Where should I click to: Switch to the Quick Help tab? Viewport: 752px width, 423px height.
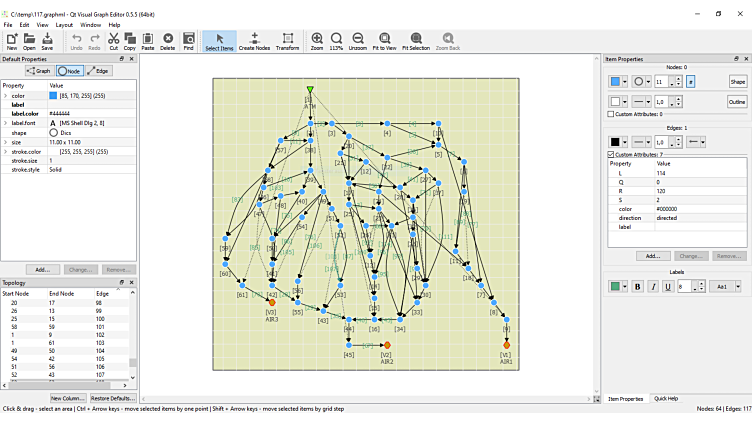point(665,398)
